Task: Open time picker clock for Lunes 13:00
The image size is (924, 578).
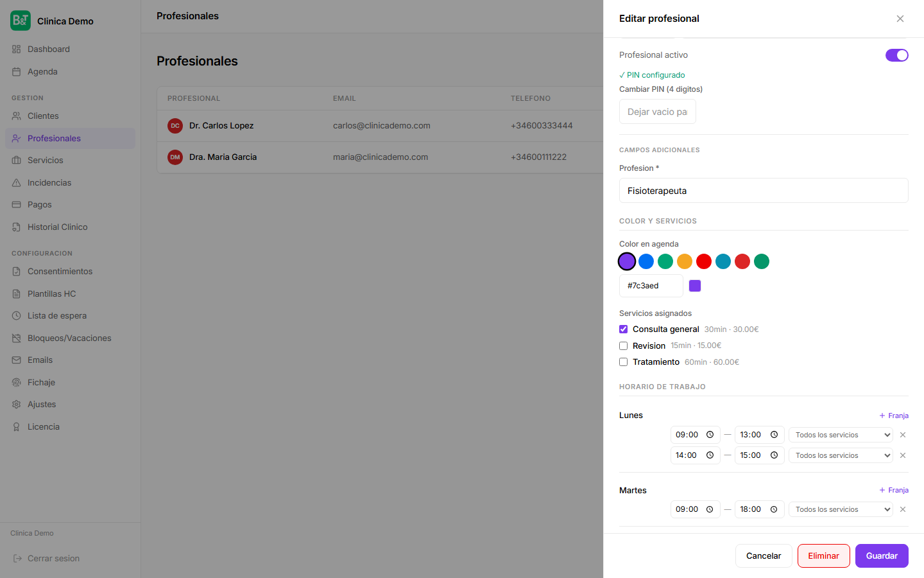Action: 774,435
